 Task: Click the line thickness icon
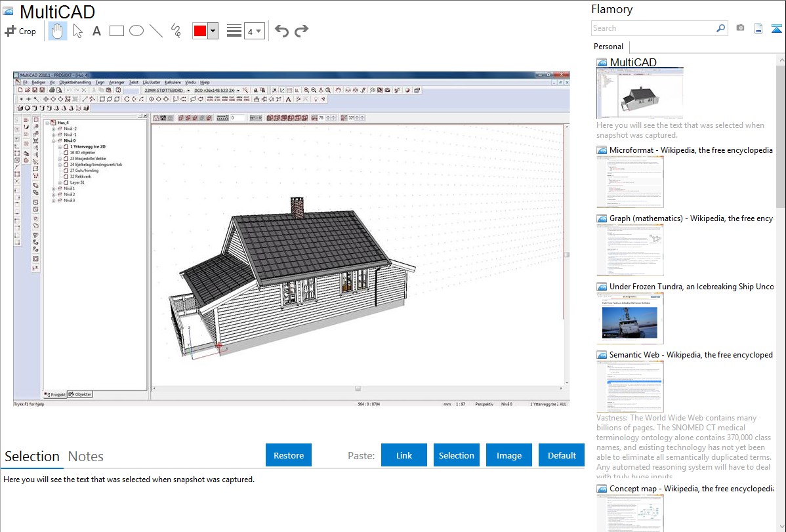tap(234, 31)
